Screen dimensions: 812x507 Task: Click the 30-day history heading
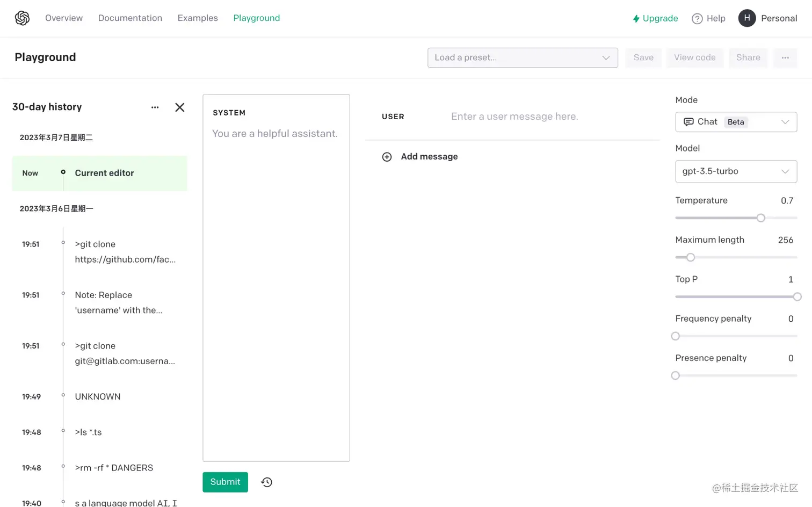pos(47,107)
